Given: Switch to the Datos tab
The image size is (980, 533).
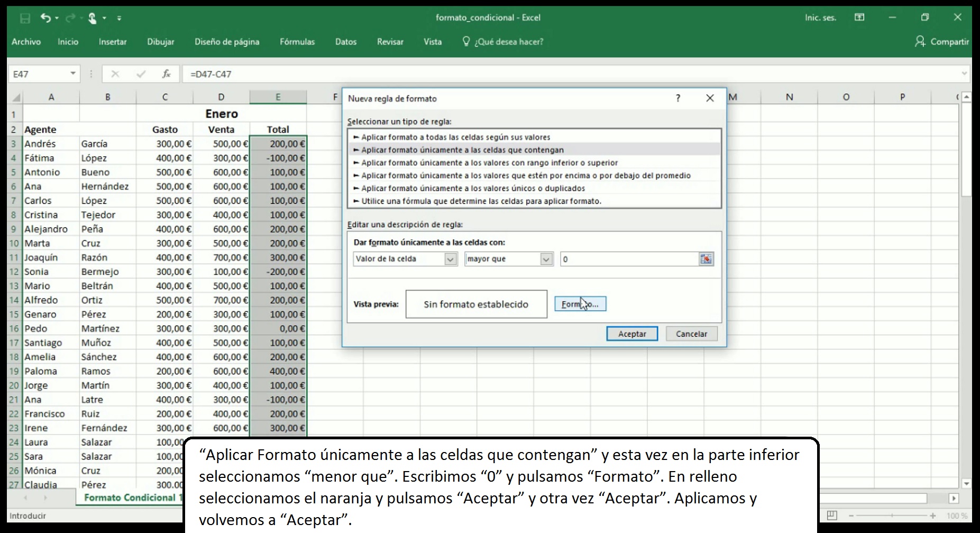Looking at the screenshot, I should click(346, 41).
